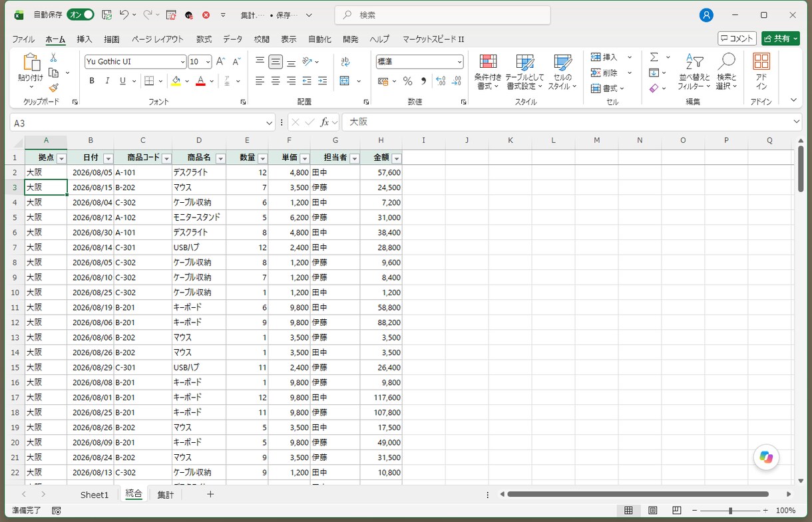Click the Clear eraser icon
This screenshot has height=522, width=812.
point(654,88)
